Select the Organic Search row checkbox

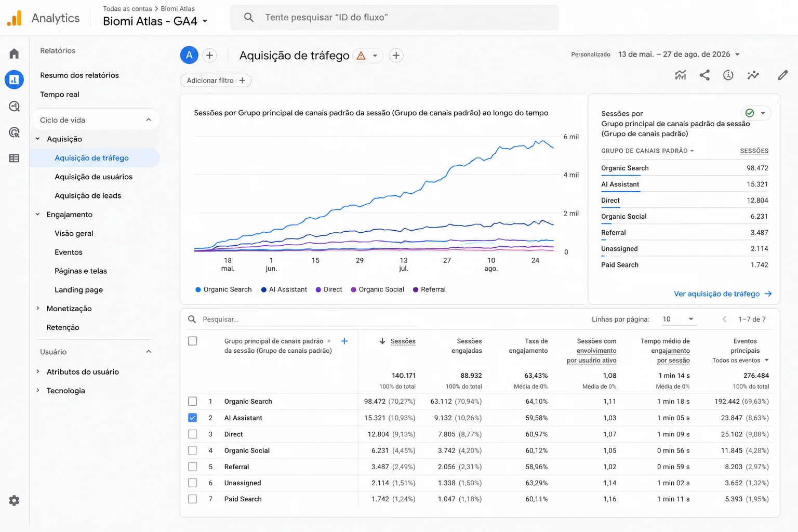pyautogui.click(x=193, y=401)
